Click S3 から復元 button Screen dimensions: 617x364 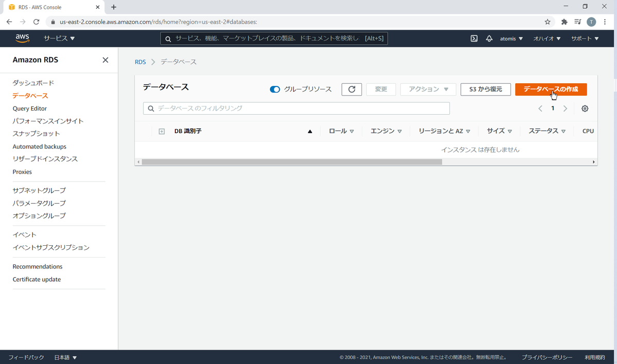(x=485, y=89)
